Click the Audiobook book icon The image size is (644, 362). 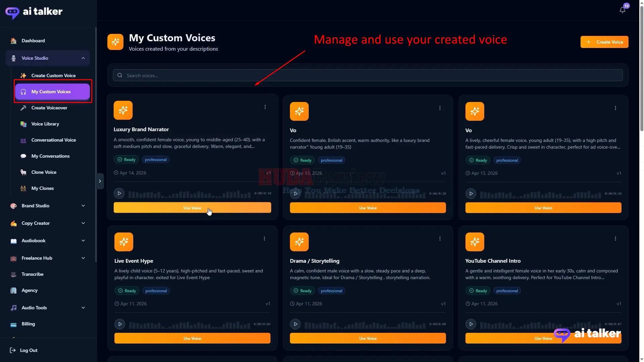(13, 241)
